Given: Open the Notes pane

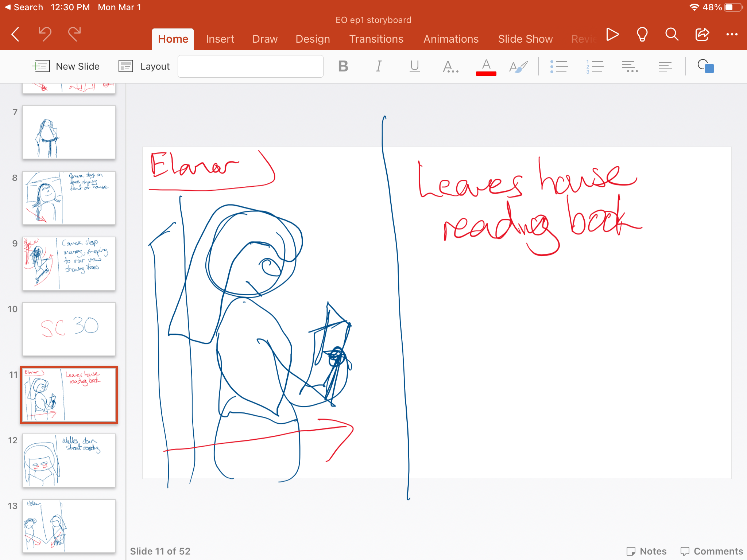Looking at the screenshot, I should (x=646, y=551).
